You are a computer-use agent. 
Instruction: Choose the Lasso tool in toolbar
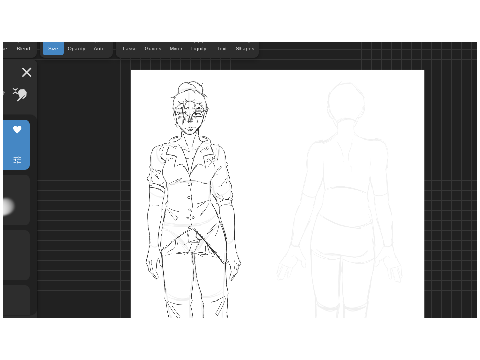coord(129,49)
